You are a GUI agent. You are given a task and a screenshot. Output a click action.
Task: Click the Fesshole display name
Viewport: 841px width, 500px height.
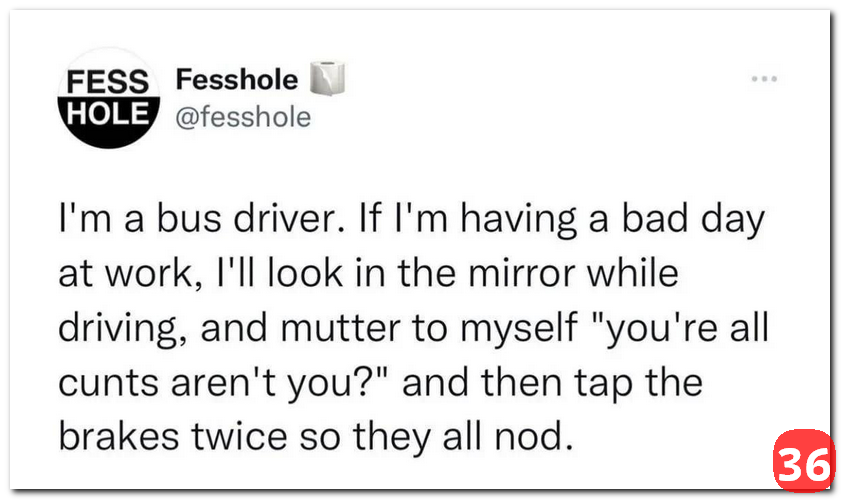[236, 78]
